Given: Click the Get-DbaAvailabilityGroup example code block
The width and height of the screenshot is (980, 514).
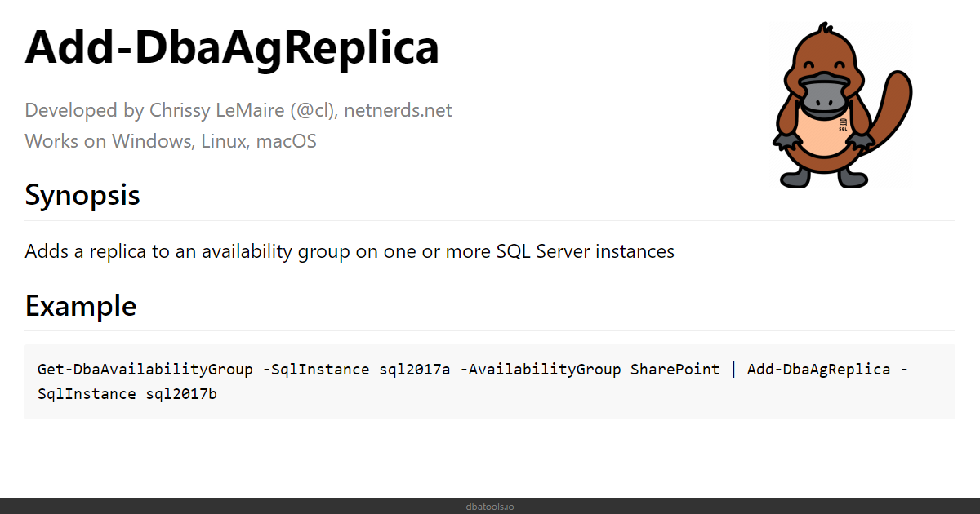Looking at the screenshot, I should tap(490, 382).
